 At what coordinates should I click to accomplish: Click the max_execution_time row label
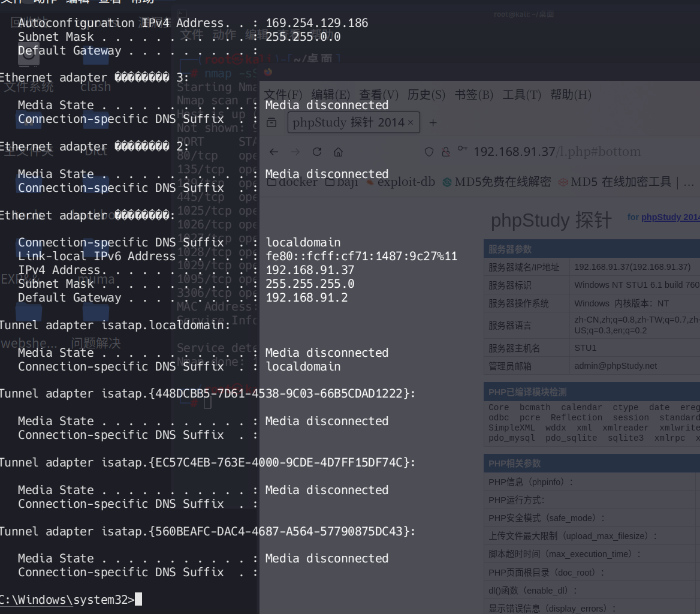pyautogui.click(x=565, y=553)
